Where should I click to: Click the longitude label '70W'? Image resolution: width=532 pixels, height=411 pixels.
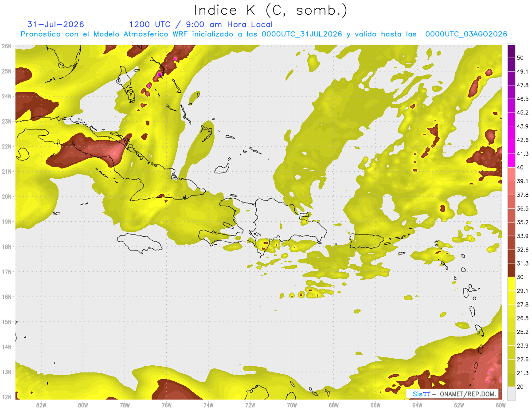click(x=292, y=405)
